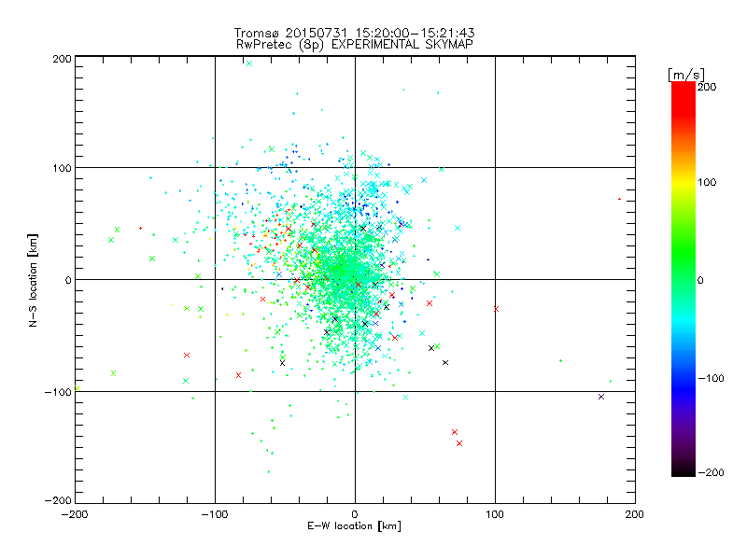Click the "[m/s]" color bar unit label
This screenshot has width=747, height=560.
[685, 75]
